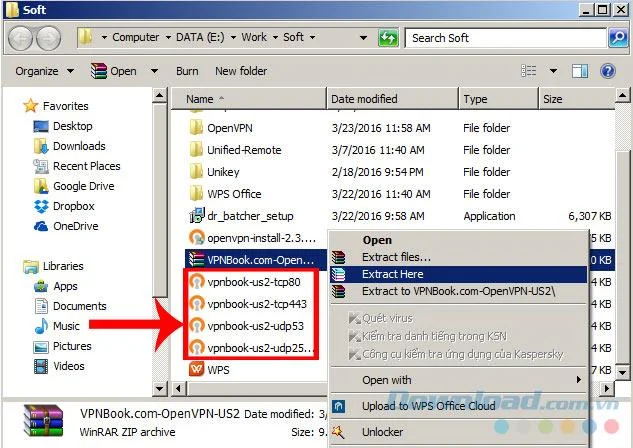Screen dimensions: 633x448
Task: Click the Burn toolbar button
Action: 187,71
